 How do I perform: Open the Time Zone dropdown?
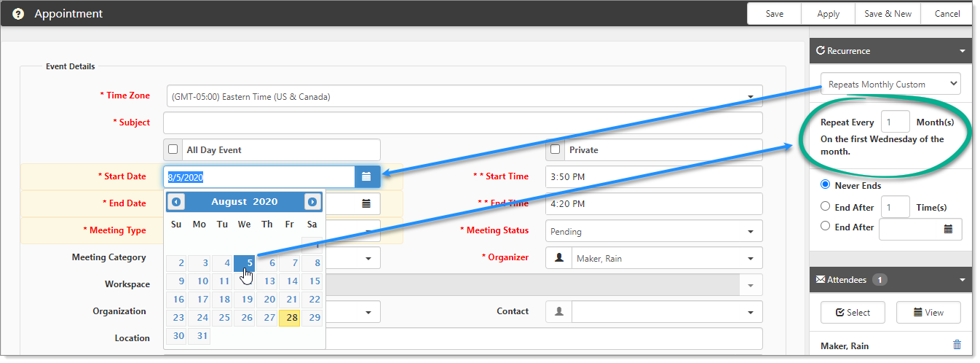[x=750, y=96]
